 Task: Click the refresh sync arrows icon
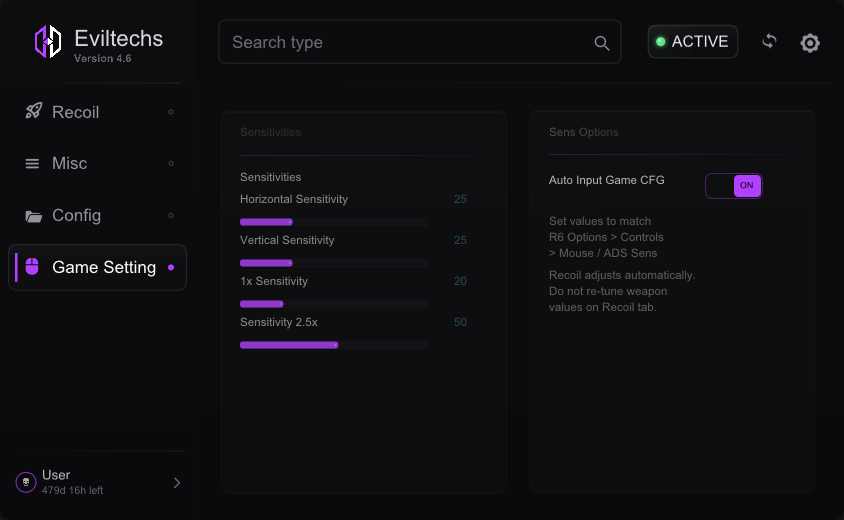769,41
